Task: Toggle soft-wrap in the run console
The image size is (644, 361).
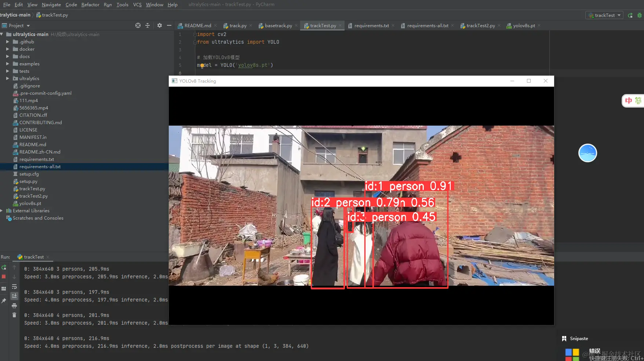Action: (x=14, y=287)
